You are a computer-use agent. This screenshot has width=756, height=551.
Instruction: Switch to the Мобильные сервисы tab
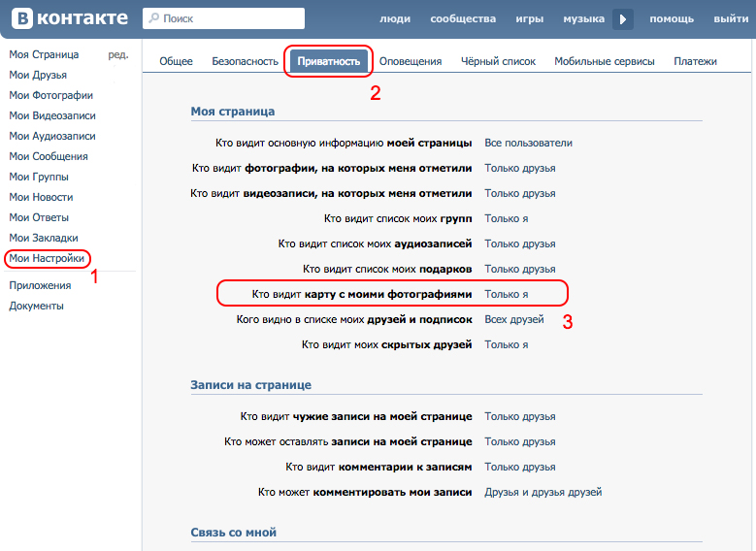click(x=605, y=61)
